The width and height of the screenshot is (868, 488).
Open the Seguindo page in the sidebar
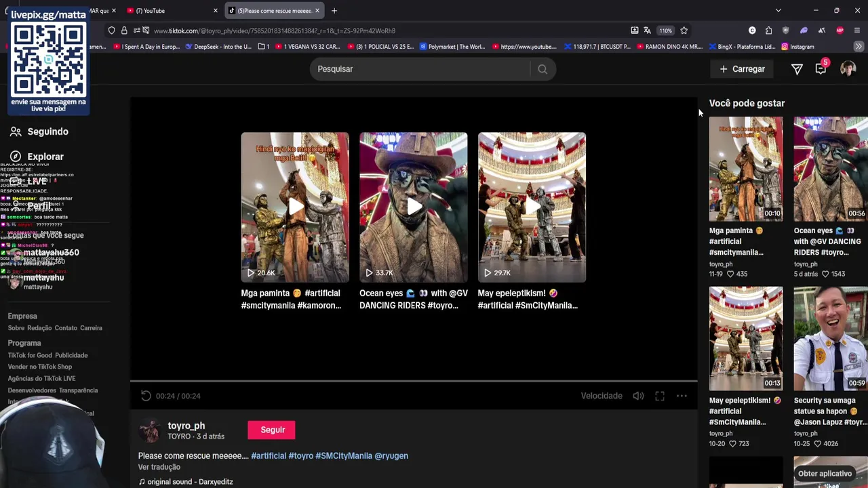pyautogui.click(x=39, y=131)
